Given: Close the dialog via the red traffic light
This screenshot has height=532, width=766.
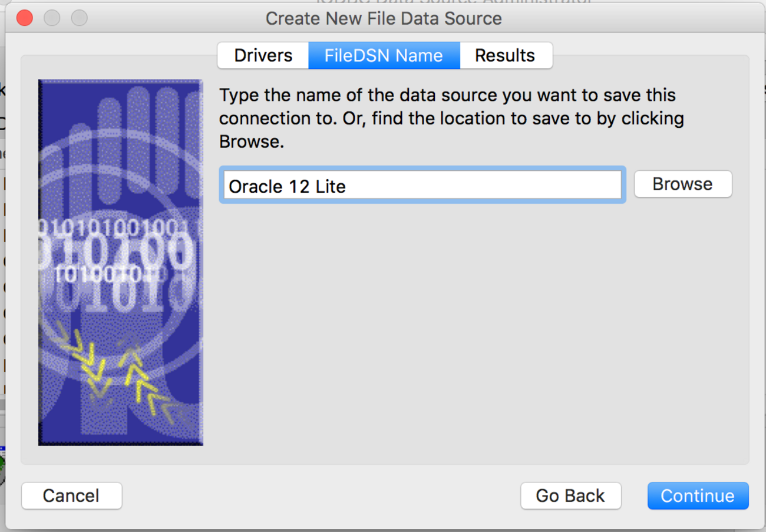Looking at the screenshot, I should pyautogui.click(x=24, y=18).
